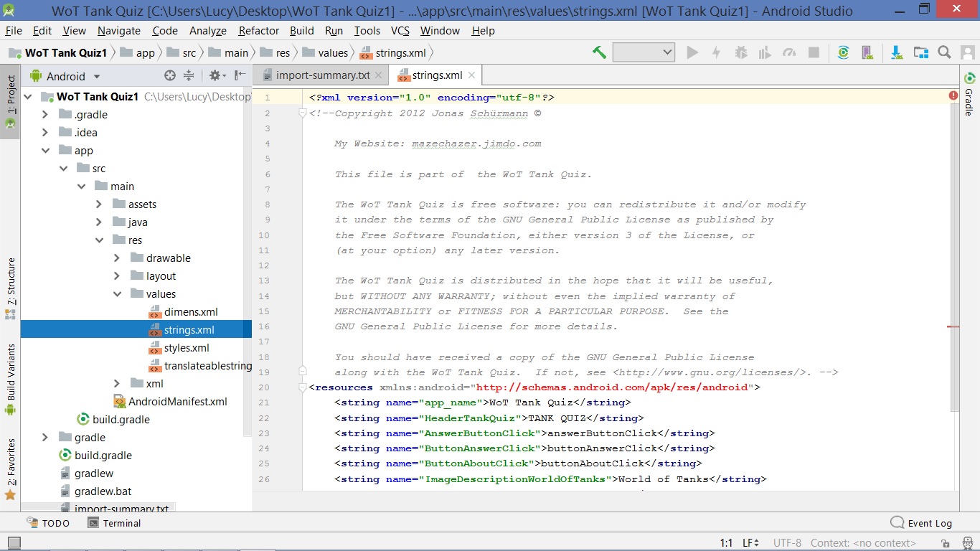Image resolution: width=980 pixels, height=551 pixels.
Task: Open AndroidManifest.xml in project tree
Action: (x=170, y=402)
